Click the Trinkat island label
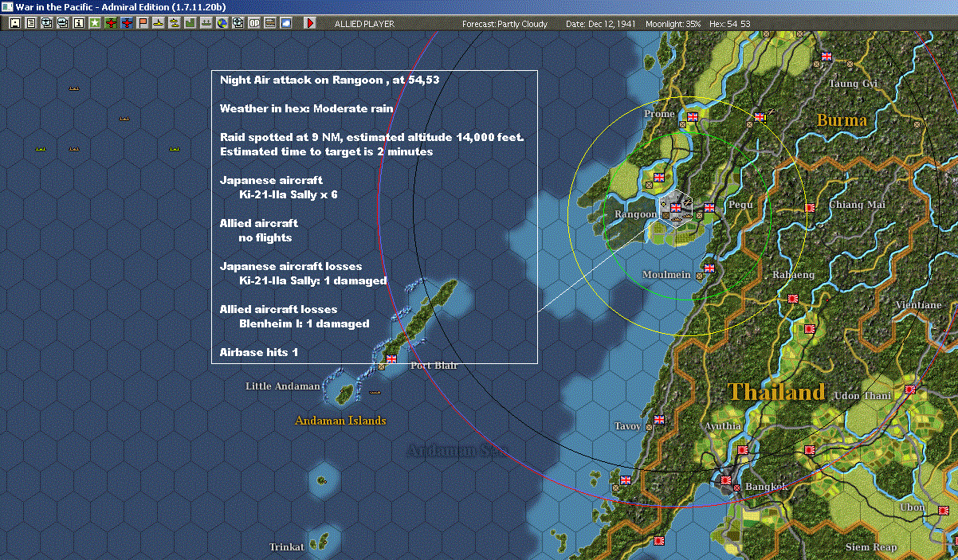Screen dimensions: 958x560 (286, 547)
